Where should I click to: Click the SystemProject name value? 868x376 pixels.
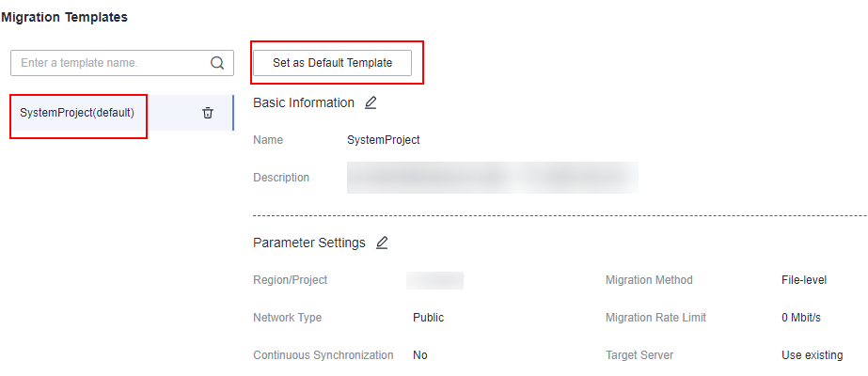pyautogui.click(x=383, y=140)
